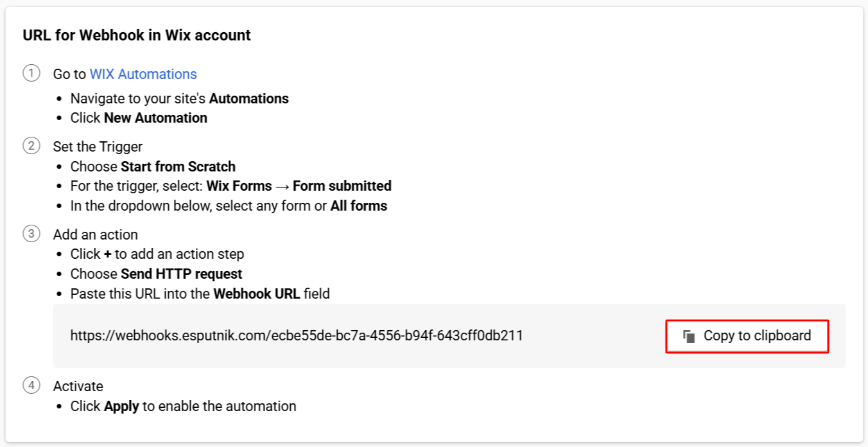
Task: Click the step 1 circled number
Action: (x=31, y=74)
